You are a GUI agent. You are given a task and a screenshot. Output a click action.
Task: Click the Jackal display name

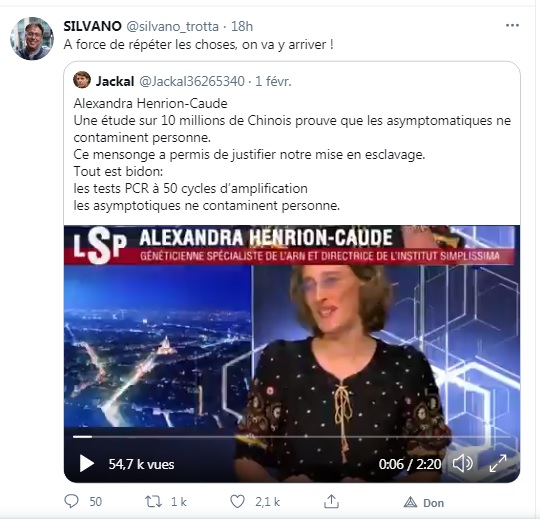[115, 81]
